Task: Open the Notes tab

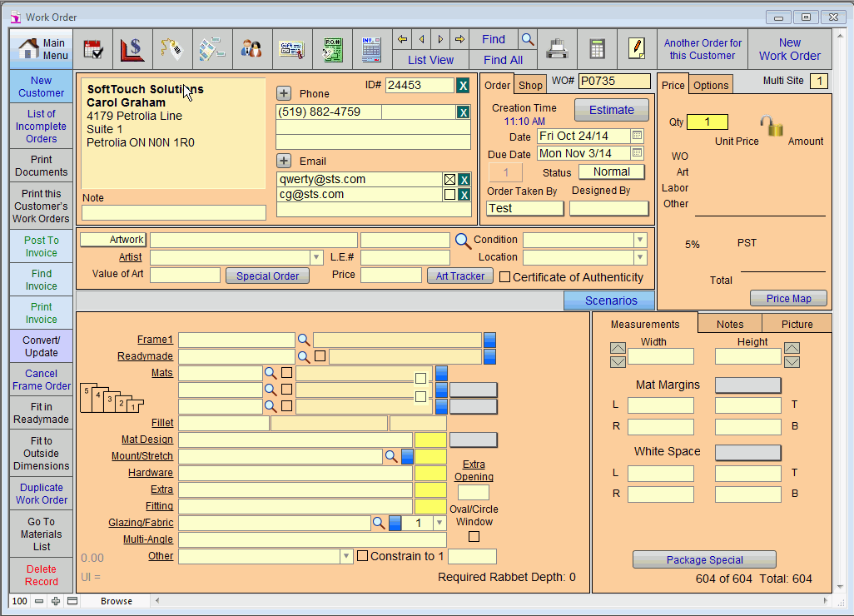Action: (x=730, y=324)
